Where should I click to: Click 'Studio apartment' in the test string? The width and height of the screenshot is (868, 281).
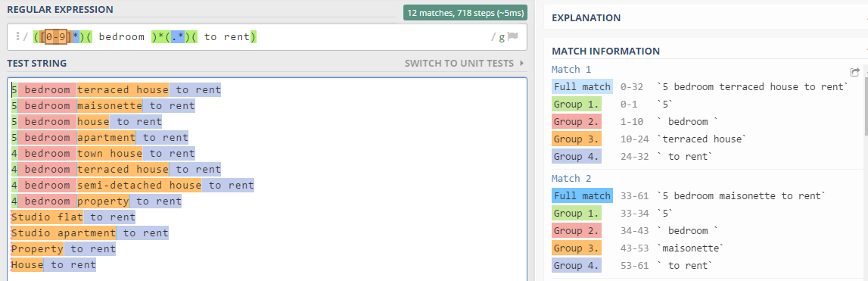click(x=64, y=233)
